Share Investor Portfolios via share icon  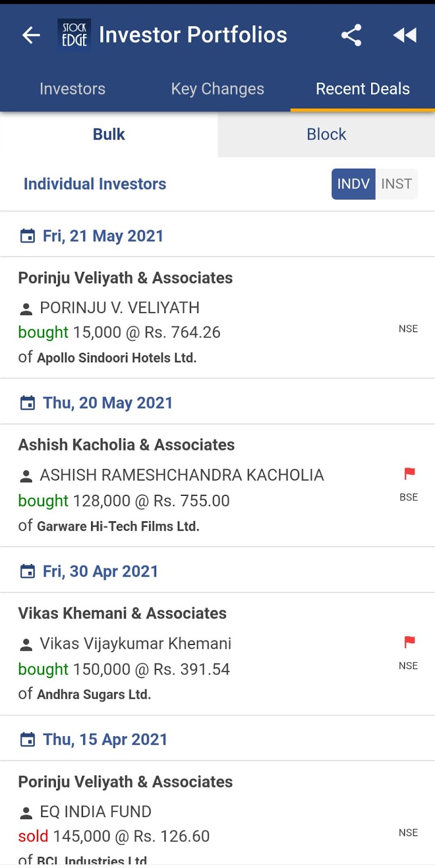pyautogui.click(x=351, y=35)
